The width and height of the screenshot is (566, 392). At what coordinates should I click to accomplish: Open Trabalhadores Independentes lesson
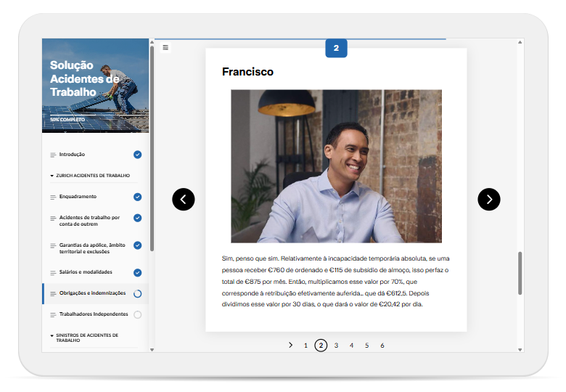94,314
